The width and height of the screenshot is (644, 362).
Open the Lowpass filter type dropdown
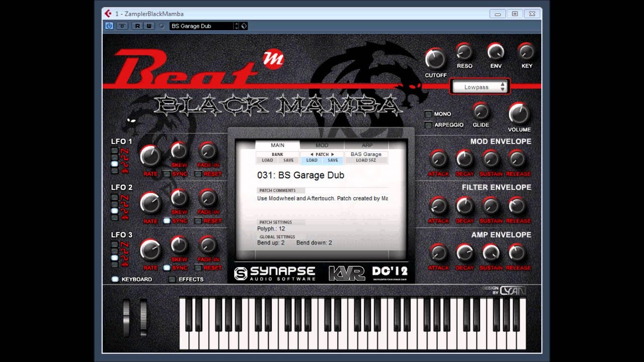pyautogui.click(x=479, y=87)
